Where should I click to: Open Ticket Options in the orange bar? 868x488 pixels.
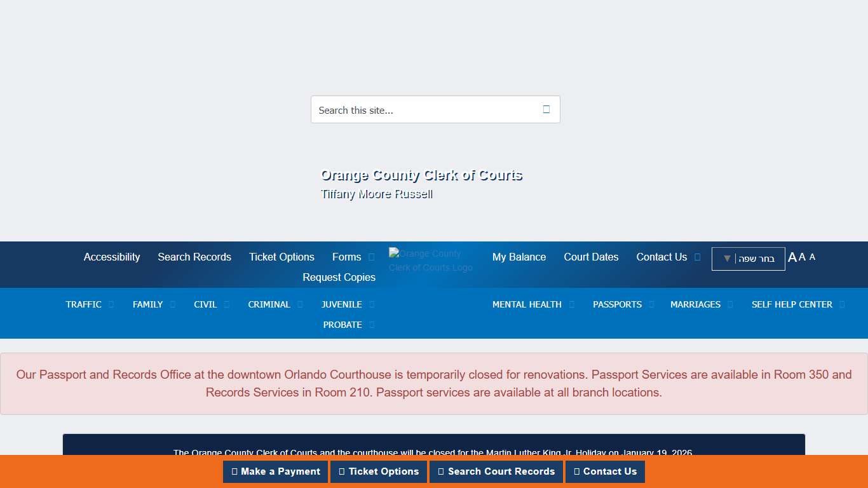(x=379, y=471)
